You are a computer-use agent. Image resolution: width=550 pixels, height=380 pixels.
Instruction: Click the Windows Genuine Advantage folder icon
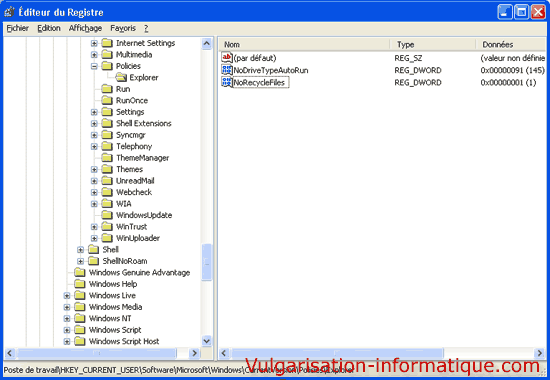(x=80, y=273)
